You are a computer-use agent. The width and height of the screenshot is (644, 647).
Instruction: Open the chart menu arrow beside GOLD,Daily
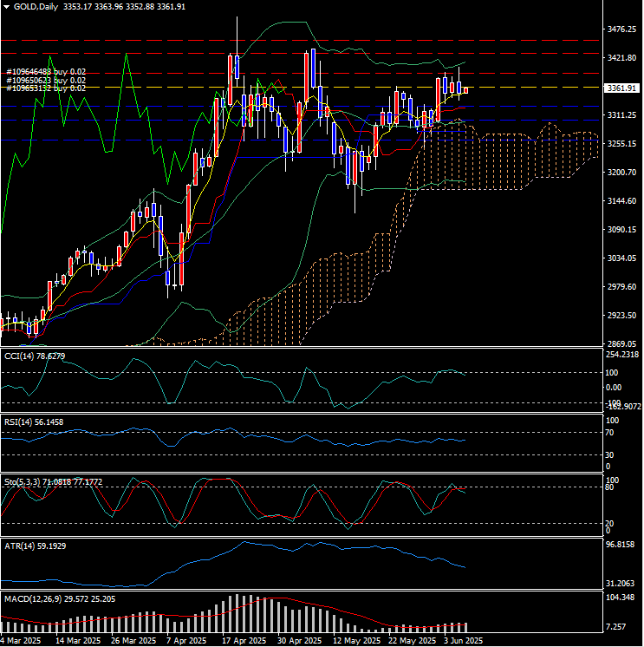(x=7, y=7)
